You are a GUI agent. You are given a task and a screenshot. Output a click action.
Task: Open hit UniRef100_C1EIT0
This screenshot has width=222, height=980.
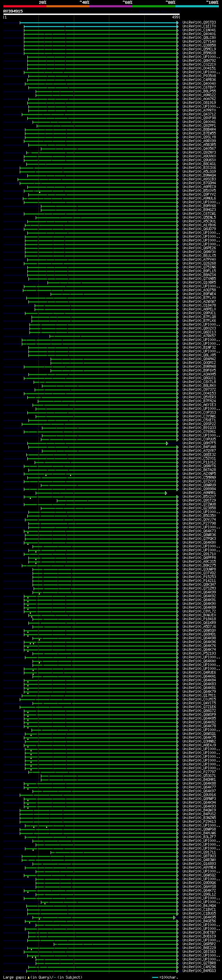point(199,26)
